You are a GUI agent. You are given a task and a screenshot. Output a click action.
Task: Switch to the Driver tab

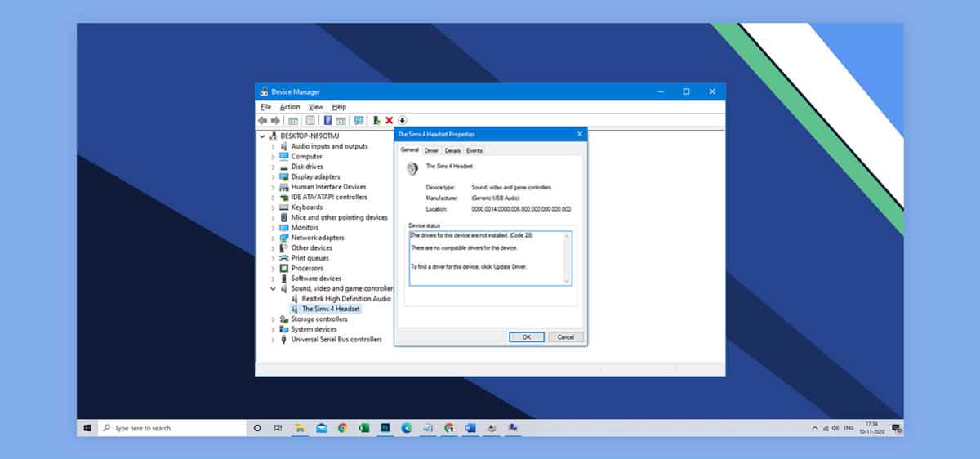[431, 150]
